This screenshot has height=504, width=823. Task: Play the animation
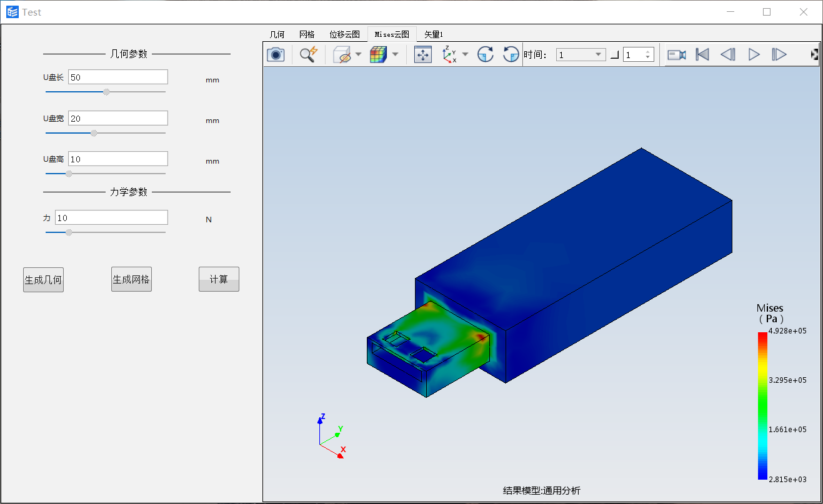click(x=754, y=55)
